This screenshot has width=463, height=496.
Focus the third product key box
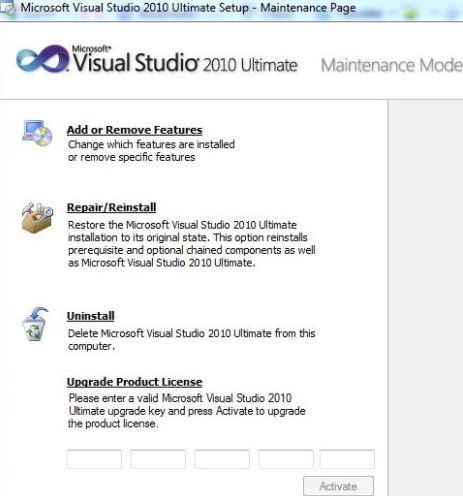coord(222,459)
